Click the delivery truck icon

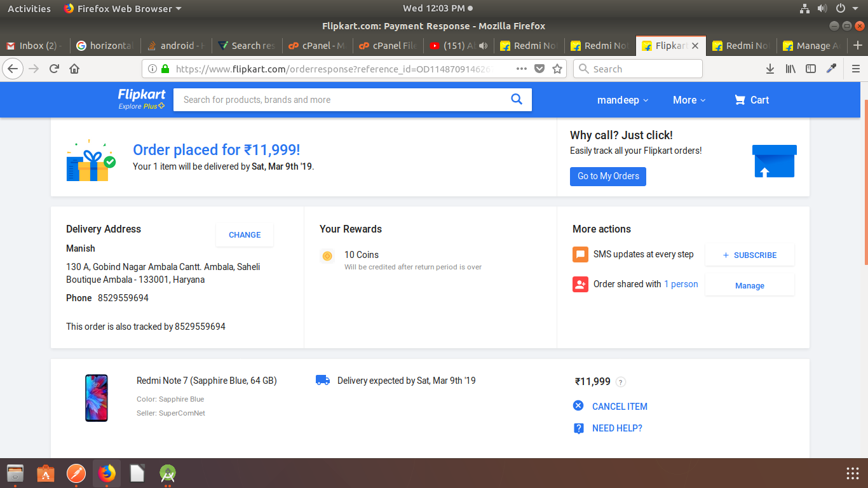pyautogui.click(x=323, y=380)
